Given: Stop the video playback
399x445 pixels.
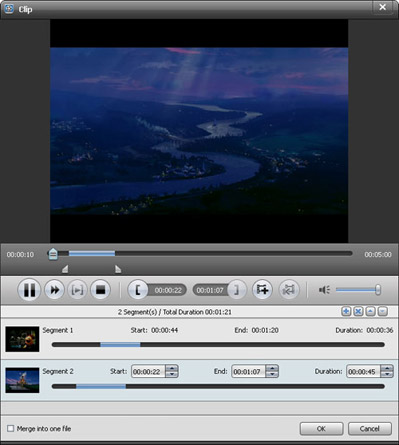Looking at the screenshot, I should click(100, 290).
